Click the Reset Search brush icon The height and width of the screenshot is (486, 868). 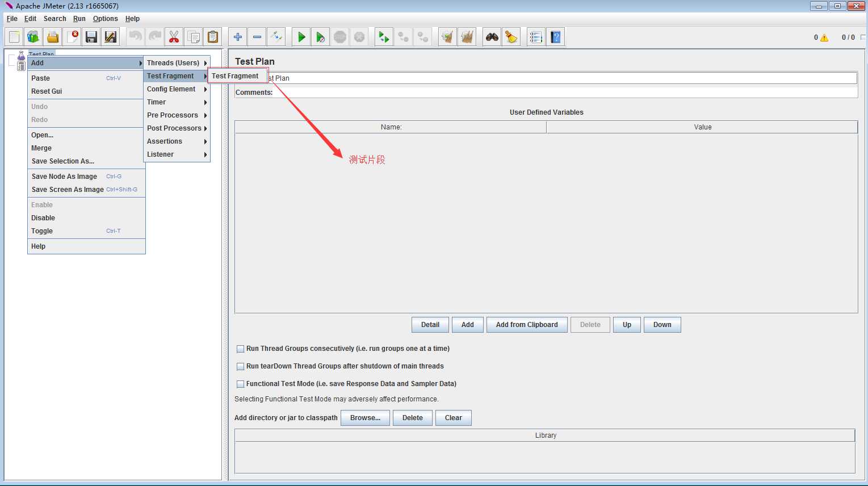point(511,37)
